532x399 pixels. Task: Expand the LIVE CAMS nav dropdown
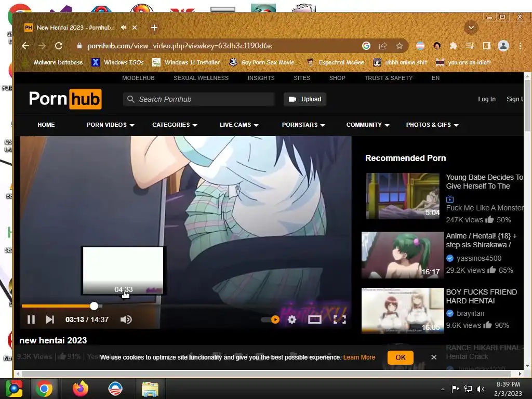(239, 125)
